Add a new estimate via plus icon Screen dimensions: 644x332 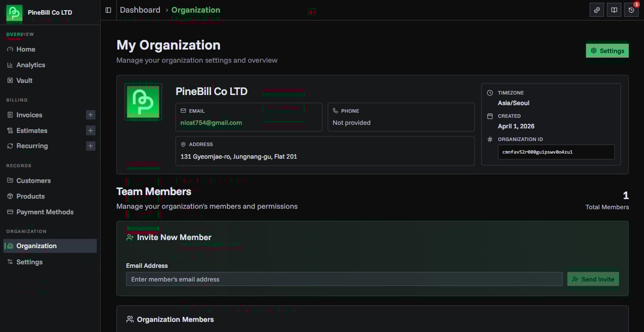(90, 130)
